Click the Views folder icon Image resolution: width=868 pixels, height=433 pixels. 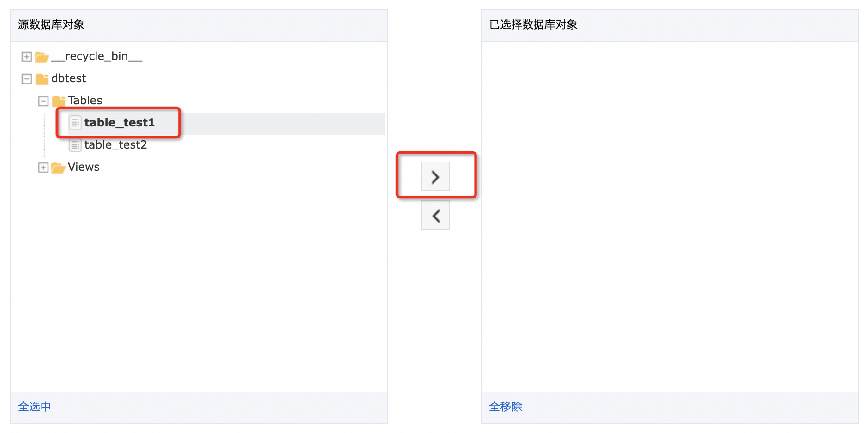pos(58,168)
